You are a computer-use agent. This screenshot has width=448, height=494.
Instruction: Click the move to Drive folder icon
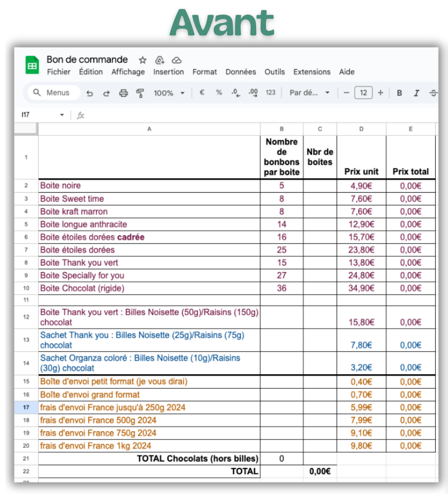click(x=159, y=60)
